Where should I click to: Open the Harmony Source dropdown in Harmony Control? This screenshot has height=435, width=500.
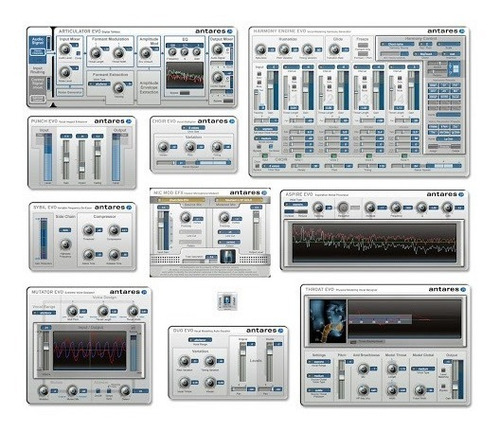click(x=397, y=44)
